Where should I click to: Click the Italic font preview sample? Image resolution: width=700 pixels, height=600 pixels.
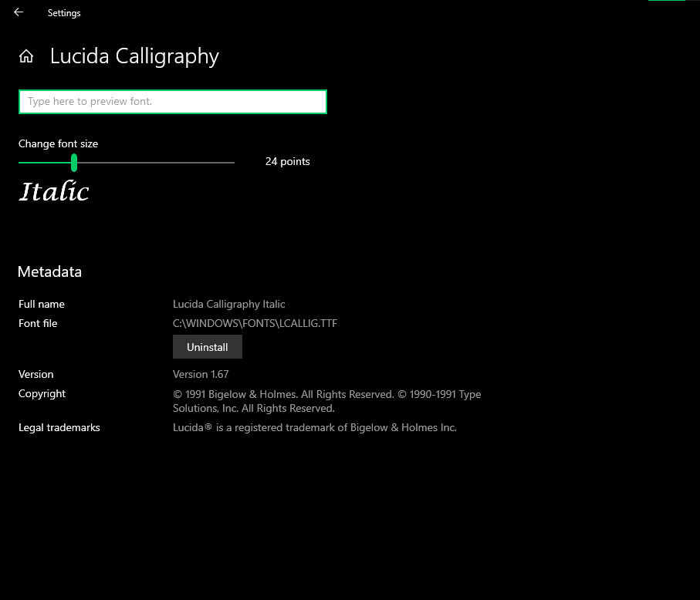pyautogui.click(x=54, y=191)
